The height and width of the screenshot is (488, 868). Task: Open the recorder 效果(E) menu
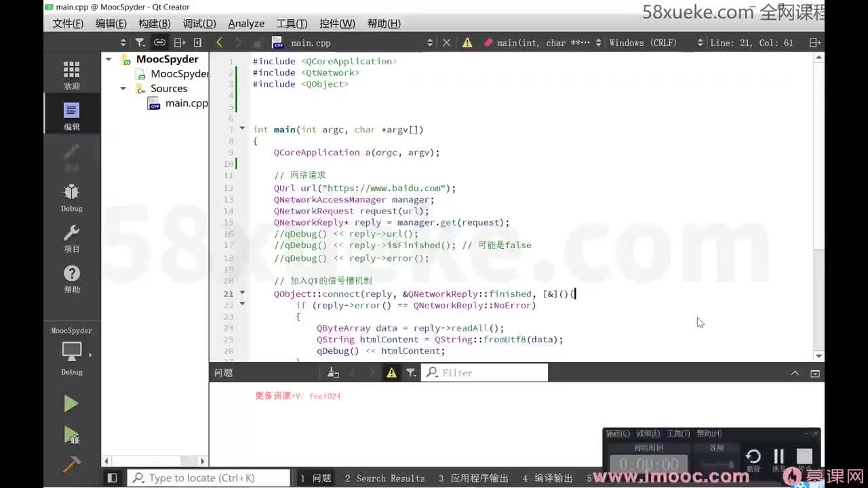point(648,434)
